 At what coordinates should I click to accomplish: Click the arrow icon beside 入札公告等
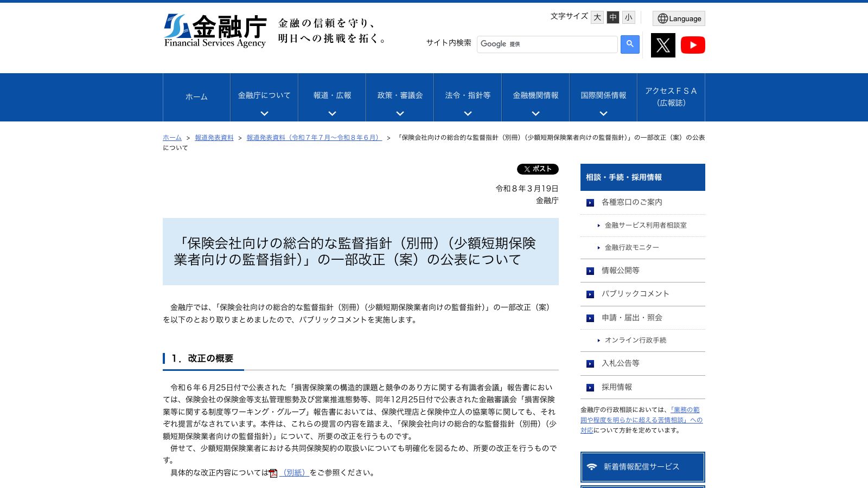pyautogui.click(x=590, y=364)
